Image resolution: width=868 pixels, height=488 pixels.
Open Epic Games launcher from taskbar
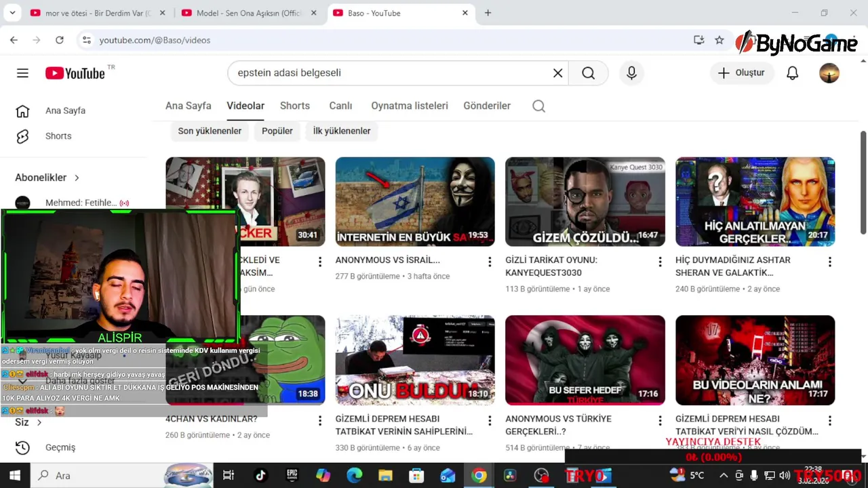(292, 475)
